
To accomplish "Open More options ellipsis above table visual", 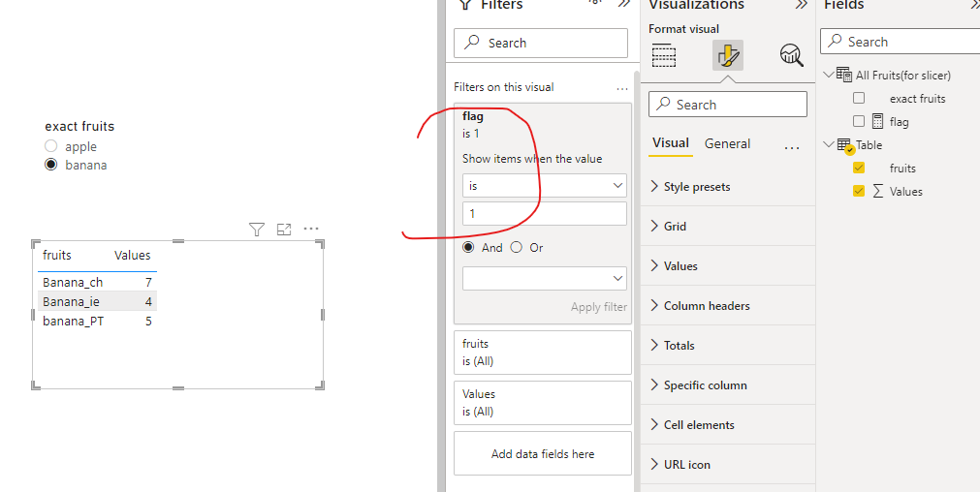I will click(x=310, y=229).
